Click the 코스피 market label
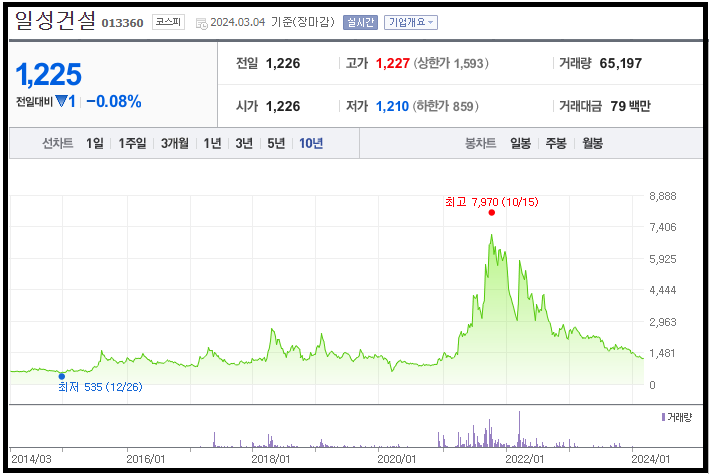 168,22
